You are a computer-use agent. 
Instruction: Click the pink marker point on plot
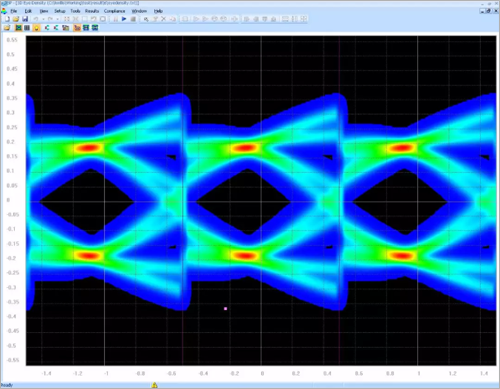coord(226,309)
